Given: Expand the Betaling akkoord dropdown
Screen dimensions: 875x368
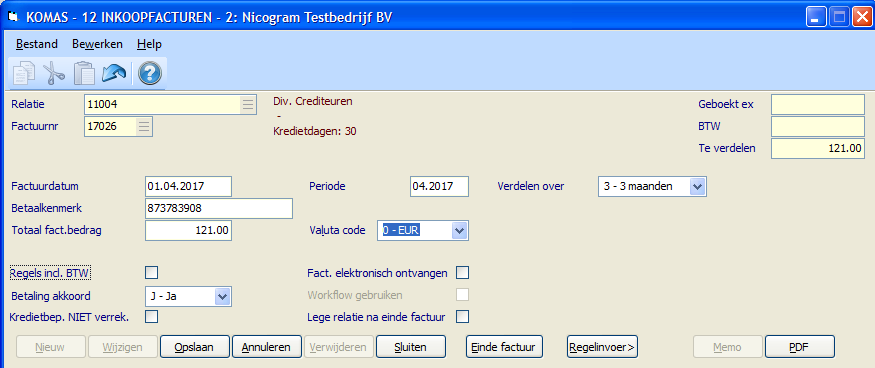Looking at the screenshot, I should tap(223, 297).
